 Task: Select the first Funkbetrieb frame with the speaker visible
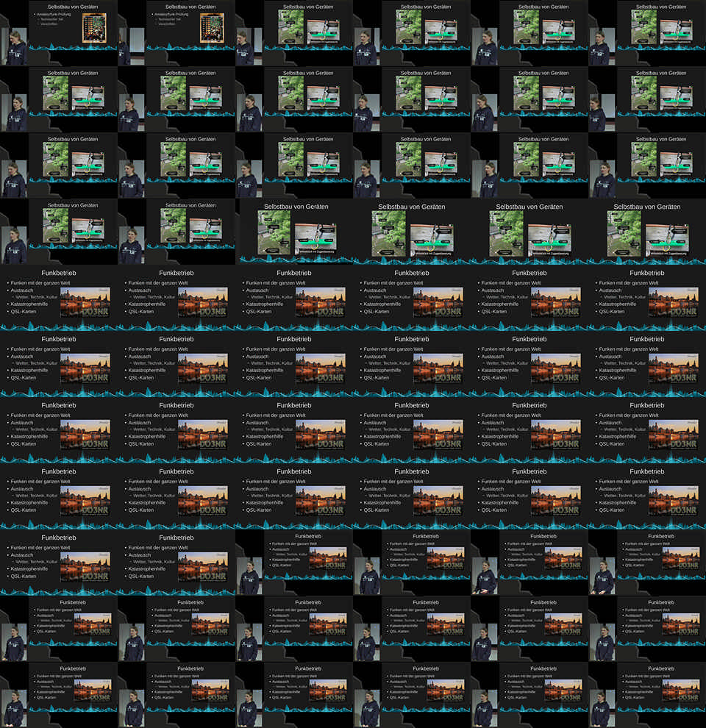pyautogui.click(x=294, y=563)
